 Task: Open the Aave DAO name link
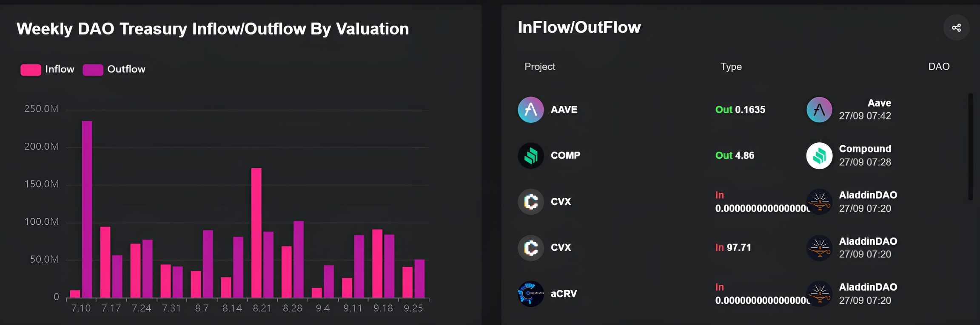coord(879,103)
